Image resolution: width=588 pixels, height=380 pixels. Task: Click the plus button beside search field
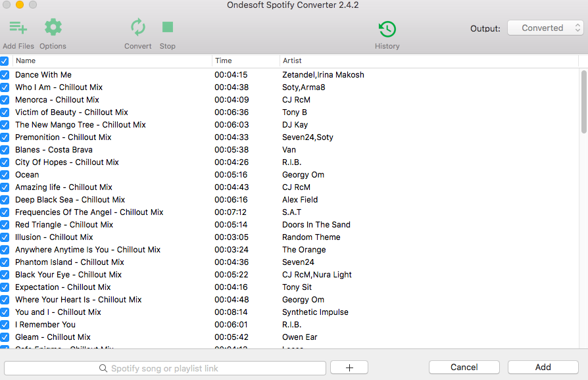click(x=349, y=368)
